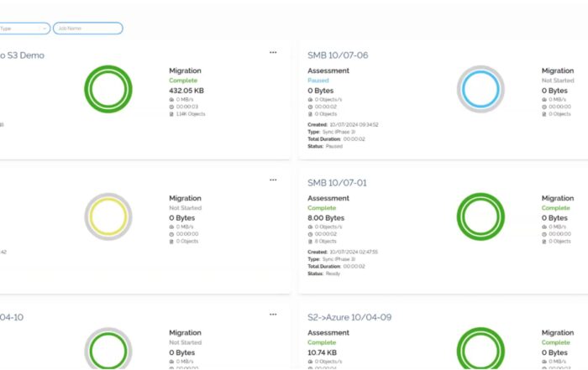The height and width of the screenshot is (370, 588).
Task: Click the yellow Not Started migration ring
Action: 108,216
